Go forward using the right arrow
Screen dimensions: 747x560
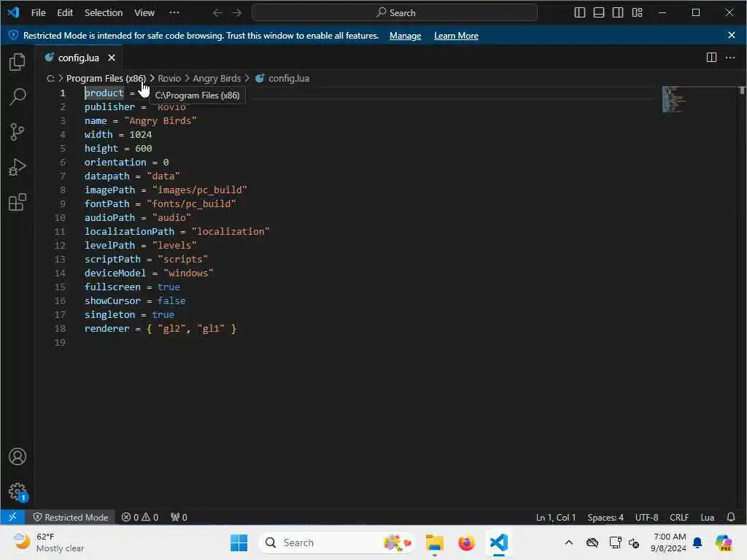click(x=237, y=13)
